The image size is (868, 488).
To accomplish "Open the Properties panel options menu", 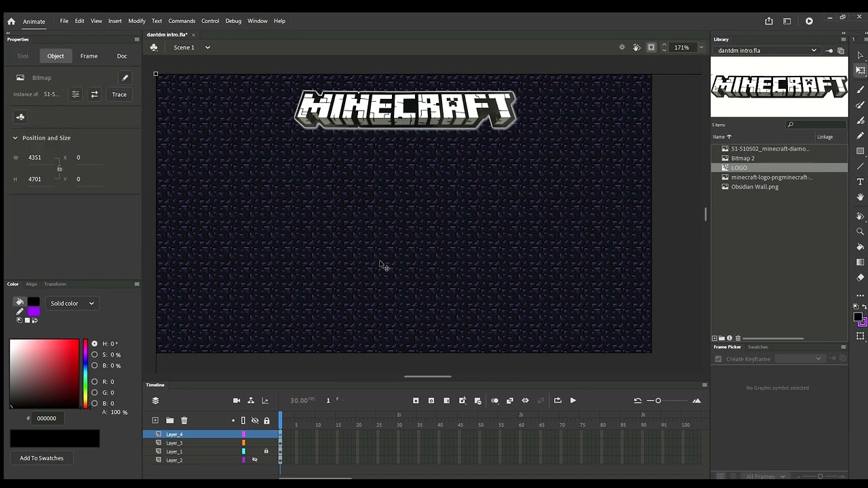I will point(136,39).
